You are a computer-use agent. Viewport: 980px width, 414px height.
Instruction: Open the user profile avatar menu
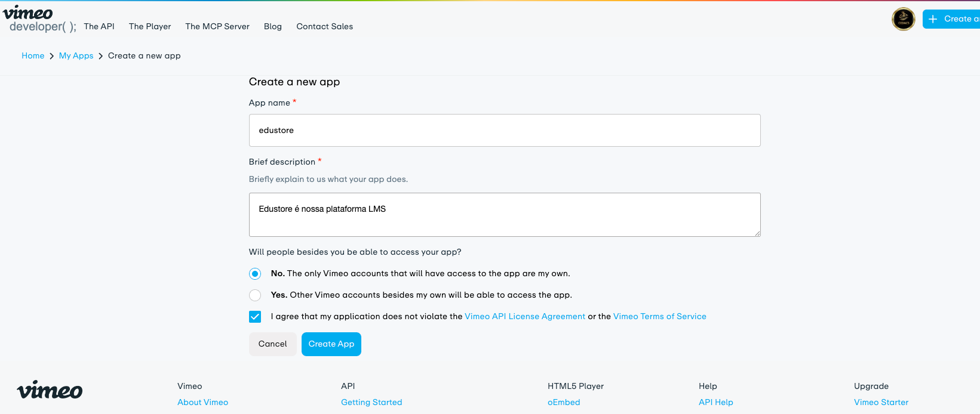click(x=903, y=19)
